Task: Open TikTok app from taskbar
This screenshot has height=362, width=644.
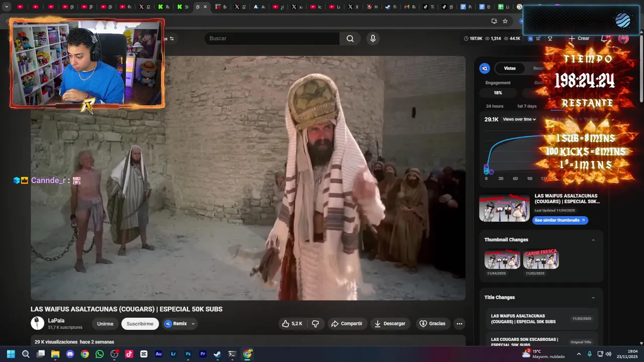Action: (x=129, y=354)
